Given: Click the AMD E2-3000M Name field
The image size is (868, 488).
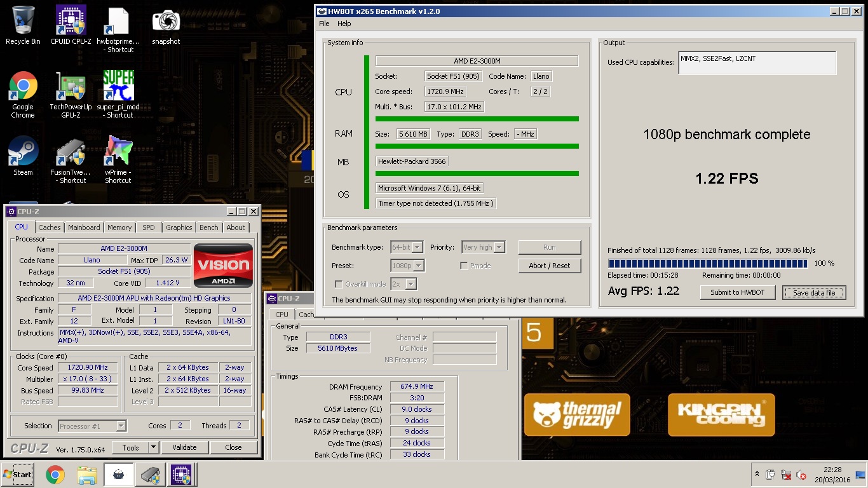Looking at the screenshot, I should click(x=124, y=248).
